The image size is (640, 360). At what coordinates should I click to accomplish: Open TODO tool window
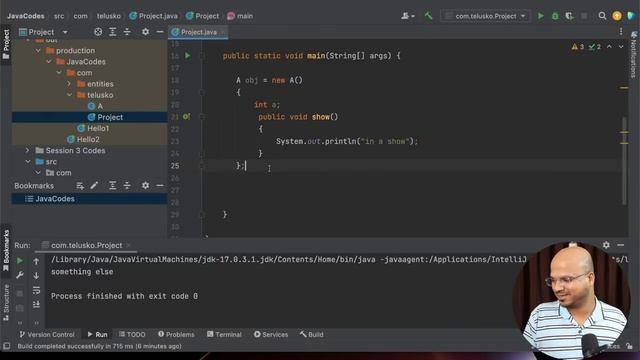pos(132,334)
